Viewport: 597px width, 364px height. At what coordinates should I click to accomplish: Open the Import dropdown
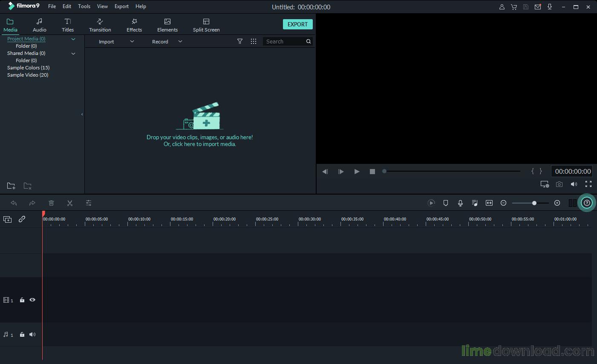[x=116, y=41]
